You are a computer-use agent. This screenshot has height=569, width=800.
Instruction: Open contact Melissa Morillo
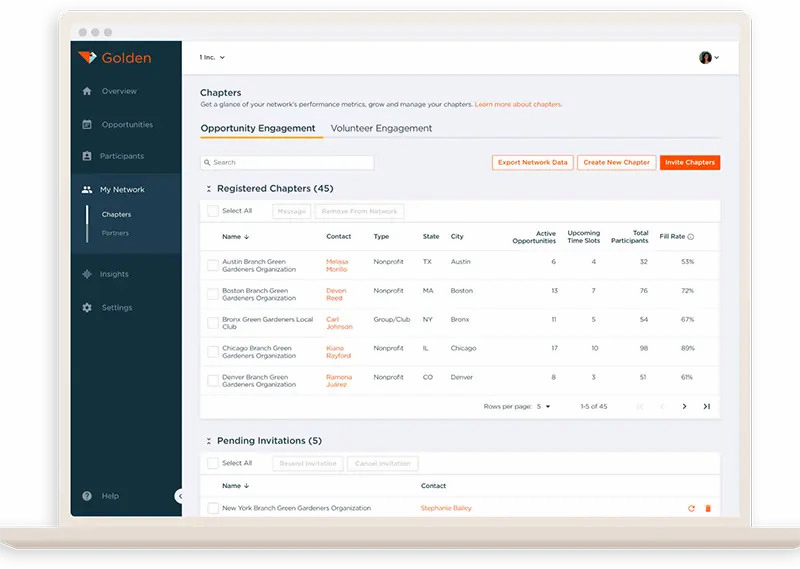point(337,265)
